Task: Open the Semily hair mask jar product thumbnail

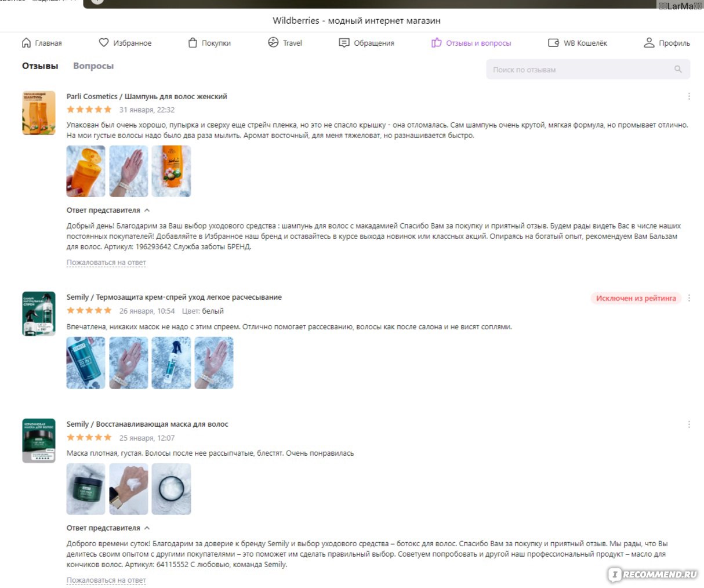Action: (x=39, y=441)
